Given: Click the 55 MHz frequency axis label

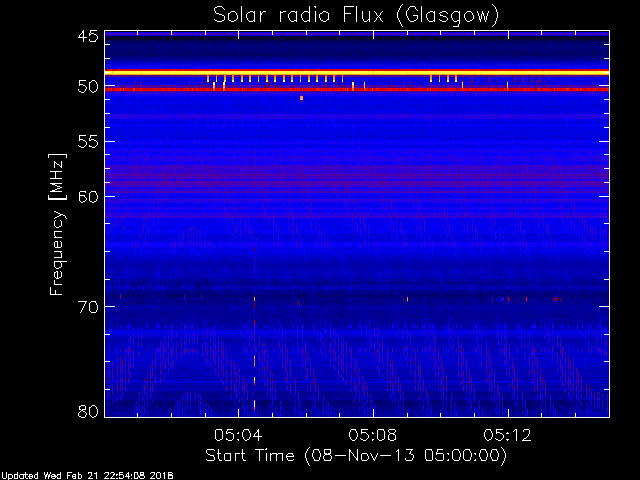Looking at the screenshot, I should 88,142.
